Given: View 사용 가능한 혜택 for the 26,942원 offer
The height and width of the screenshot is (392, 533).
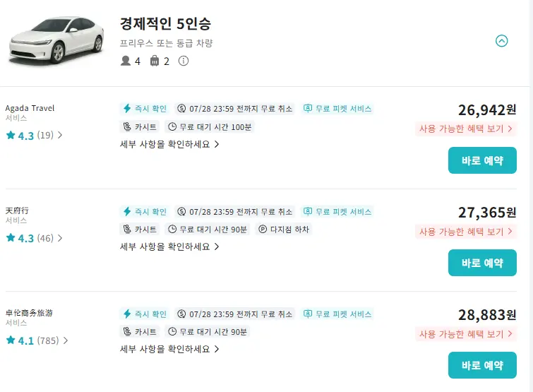Looking at the screenshot, I should click(466, 129).
